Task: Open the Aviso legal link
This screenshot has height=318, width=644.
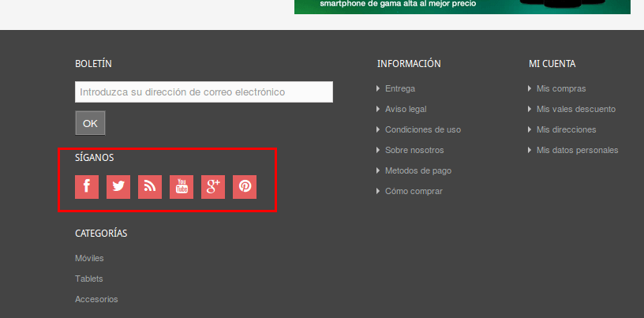Action: coord(406,109)
